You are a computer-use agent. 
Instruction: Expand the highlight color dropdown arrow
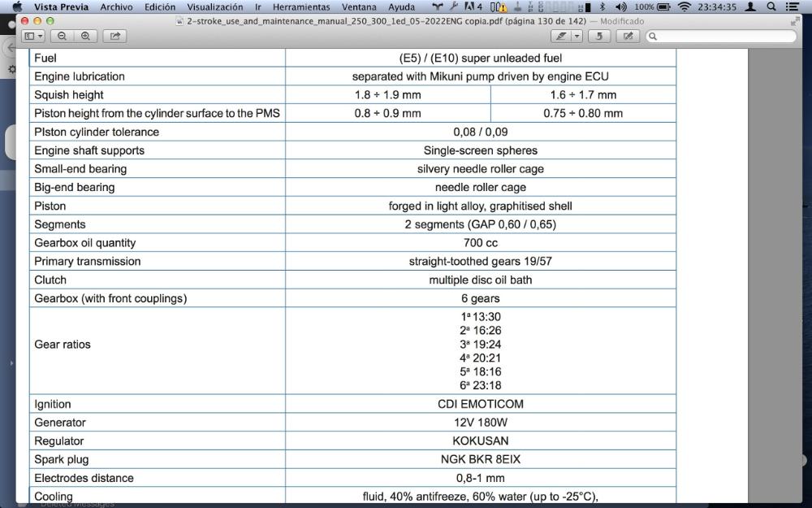[577, 37]
